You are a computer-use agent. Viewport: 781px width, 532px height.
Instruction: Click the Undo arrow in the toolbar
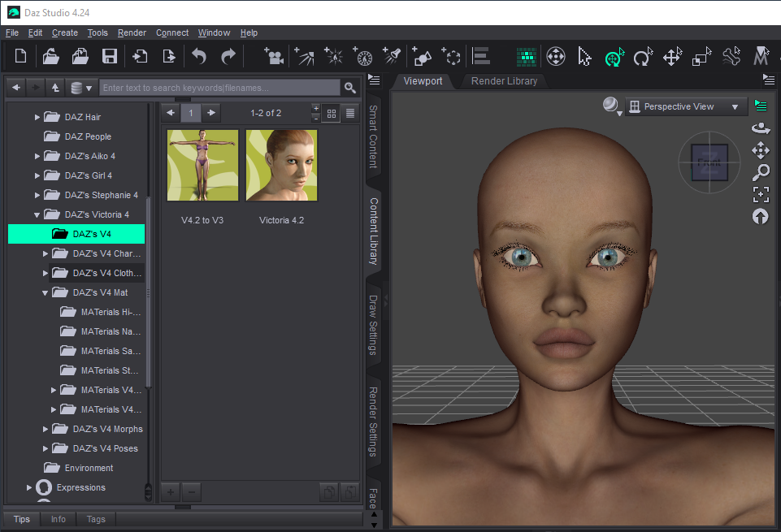(199, 57)
